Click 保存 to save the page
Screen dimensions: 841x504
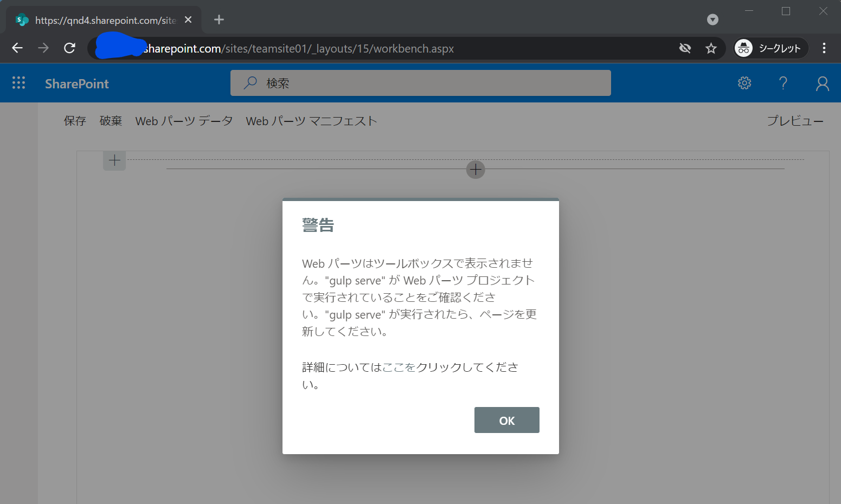pyautogui.click(x=75, y=120)
